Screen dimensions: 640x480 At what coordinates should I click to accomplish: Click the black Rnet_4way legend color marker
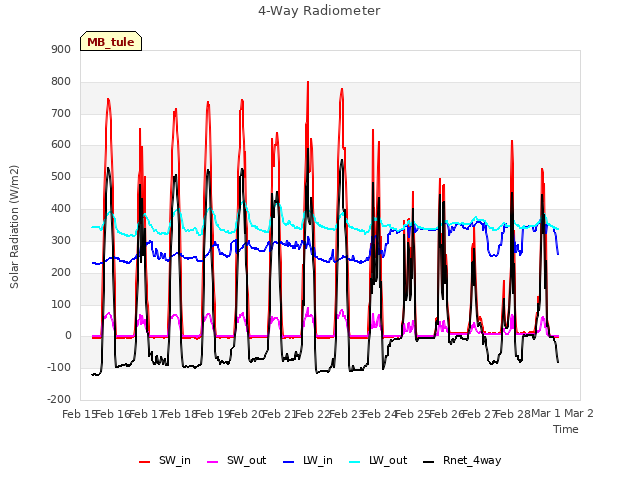[429, 462]
